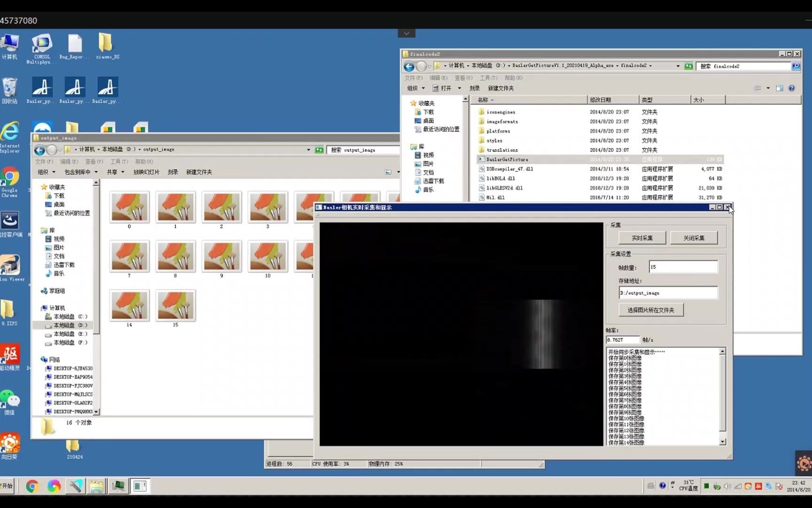The width and height of the screenshot is (812, 508).
Task: Open the Bug_Report file on desktop
Action: coord(74,47)
